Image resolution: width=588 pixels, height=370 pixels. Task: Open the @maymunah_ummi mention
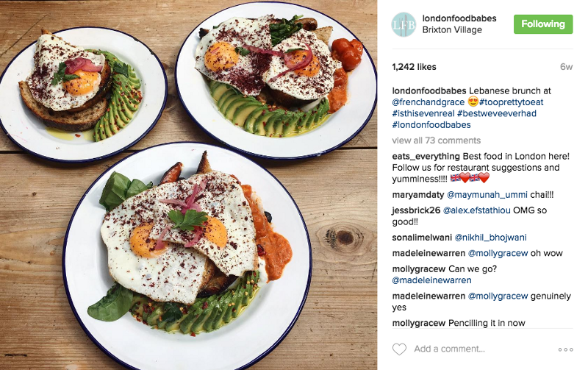(487, 195)
